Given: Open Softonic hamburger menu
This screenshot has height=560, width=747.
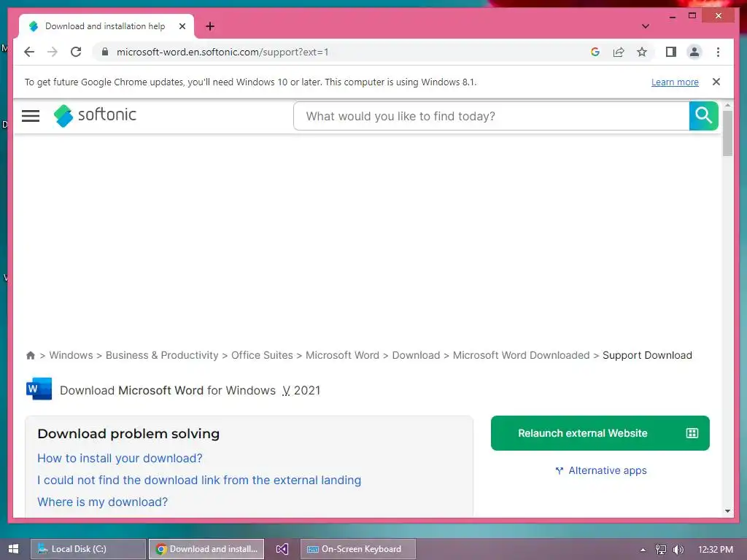Looking at the screenshot, I should (31, 116).
